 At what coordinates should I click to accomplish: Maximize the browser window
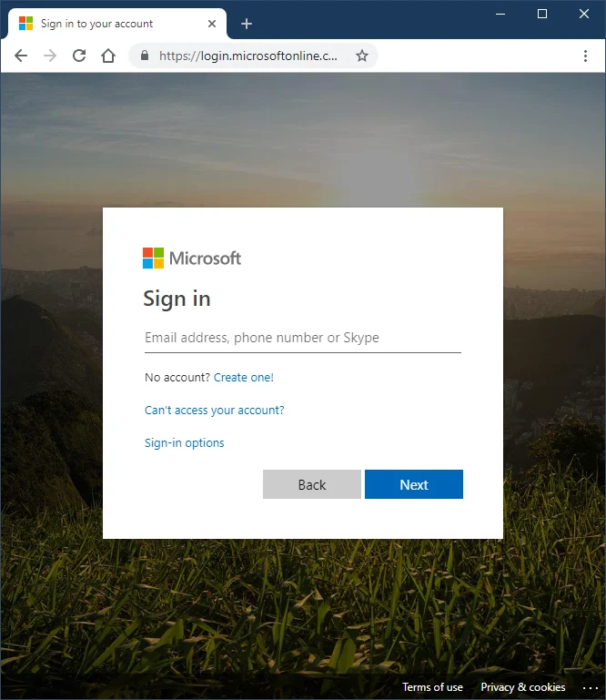point(541,15)
